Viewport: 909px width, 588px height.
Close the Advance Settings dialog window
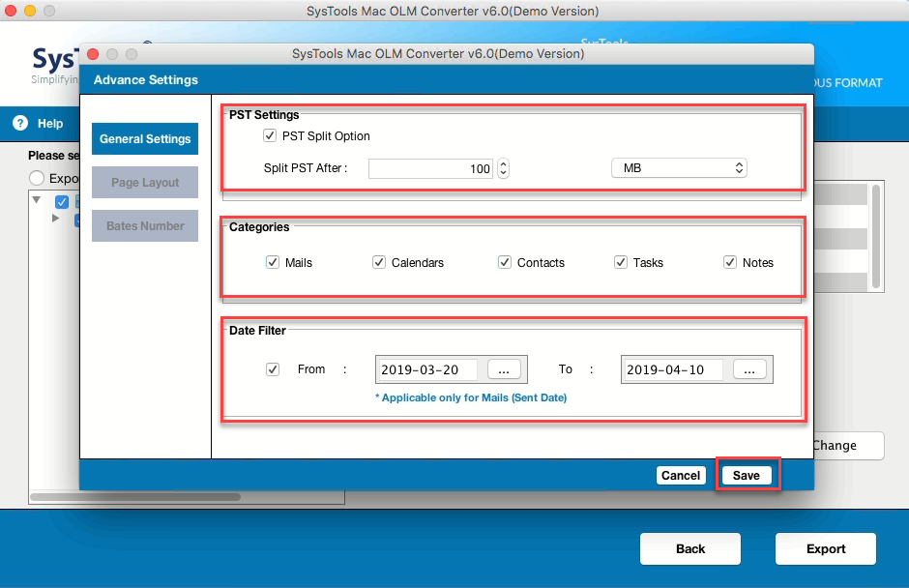click(93, 54)
